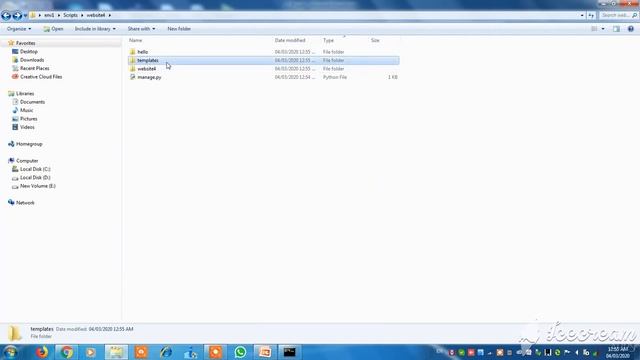Open Include in library menu

pos(95,29)
